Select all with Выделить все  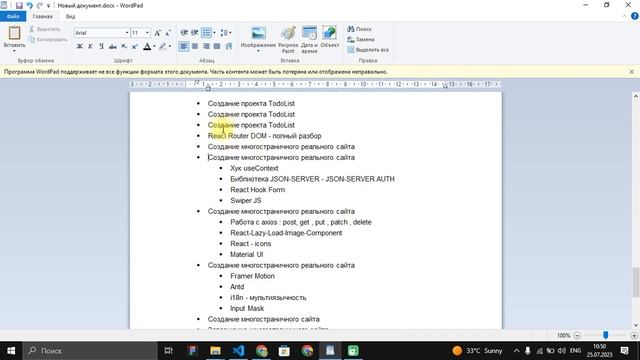[368, 50]
